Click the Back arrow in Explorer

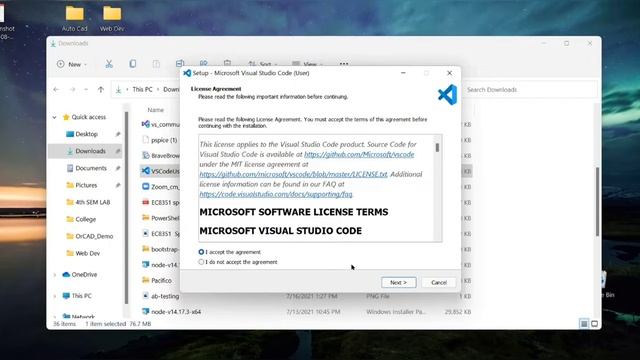tap(56, 89)
